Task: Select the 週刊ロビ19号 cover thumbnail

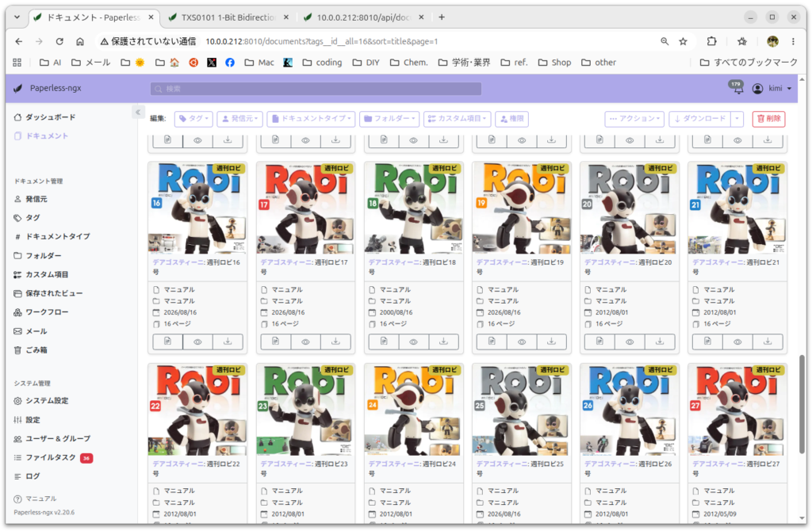Action: point(522,208)
